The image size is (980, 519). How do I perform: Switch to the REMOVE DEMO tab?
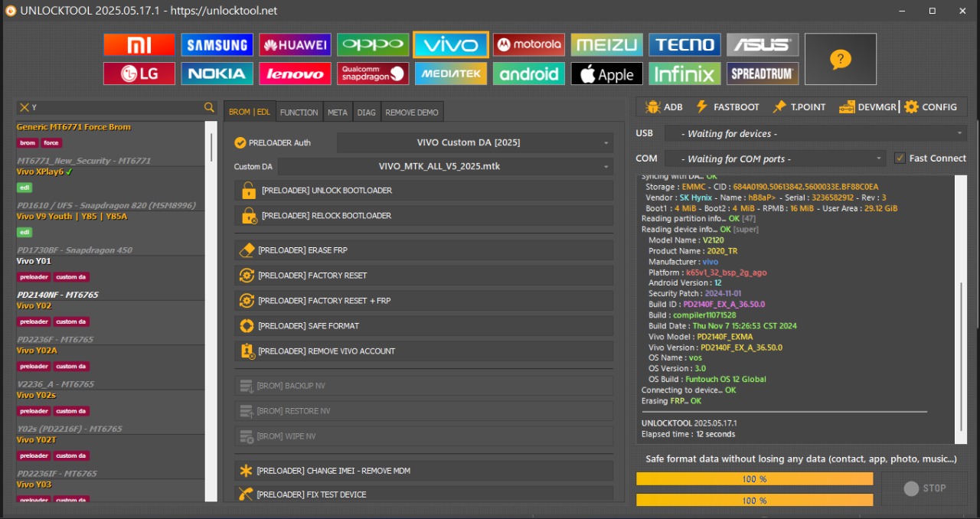[412, 113]
